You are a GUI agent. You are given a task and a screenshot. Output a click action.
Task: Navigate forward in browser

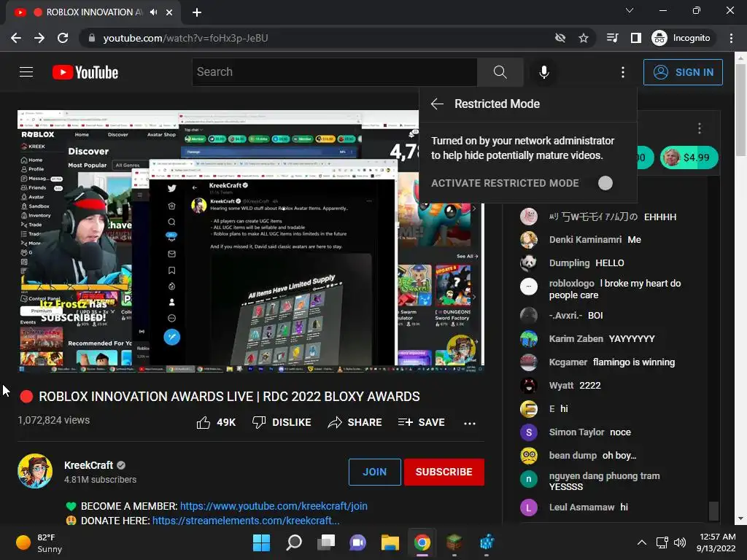coord(39,38)
